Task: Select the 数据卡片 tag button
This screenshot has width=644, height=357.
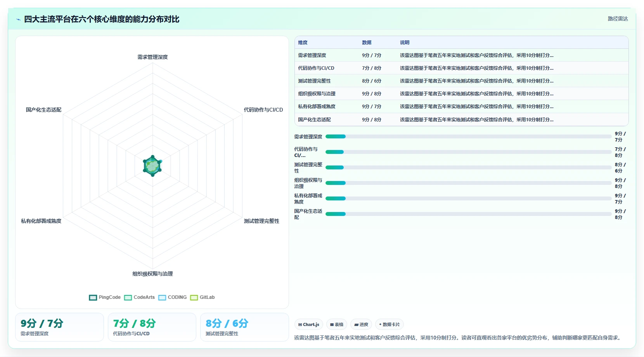Action: coord(390,324)
